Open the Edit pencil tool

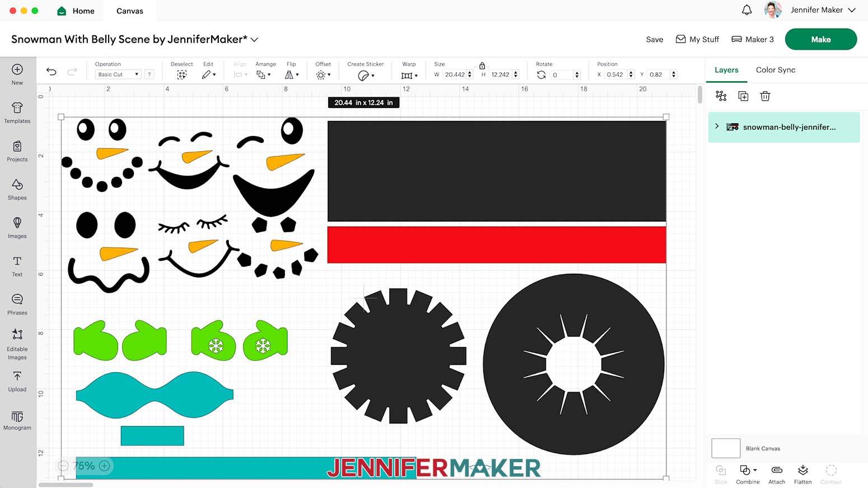click(206, 74)
